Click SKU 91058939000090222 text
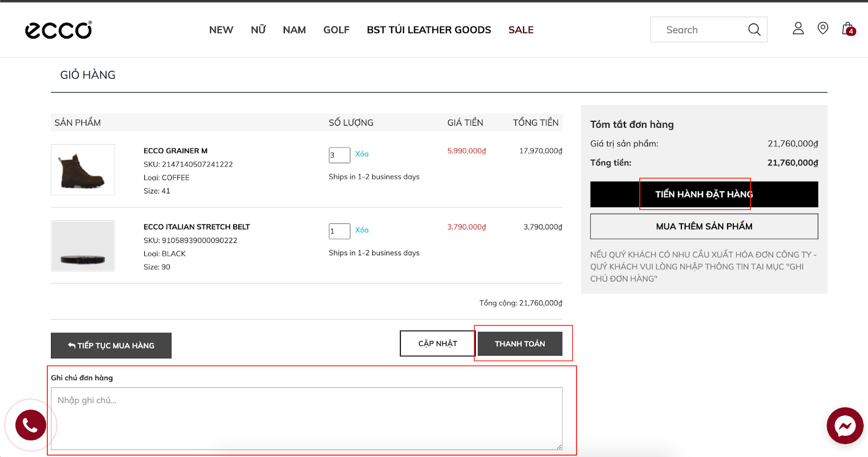868x457 pixels. 190,240
